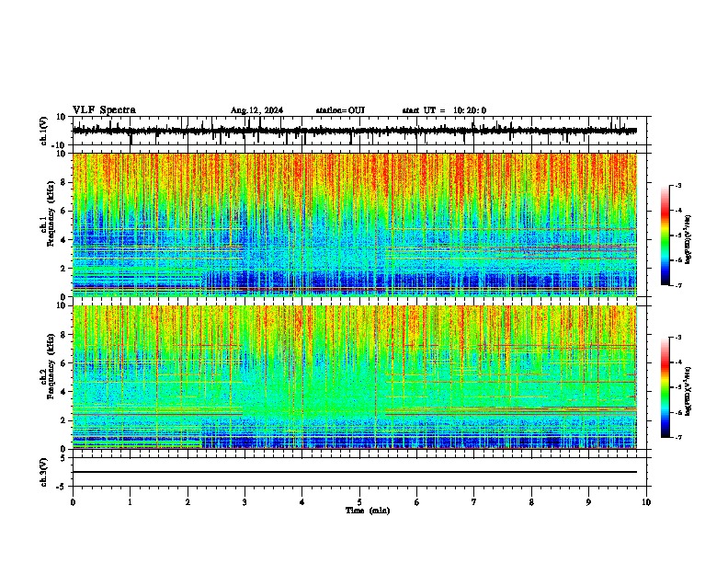Click the '-7' label on ch.1 color bar

[x=678, y=285]
